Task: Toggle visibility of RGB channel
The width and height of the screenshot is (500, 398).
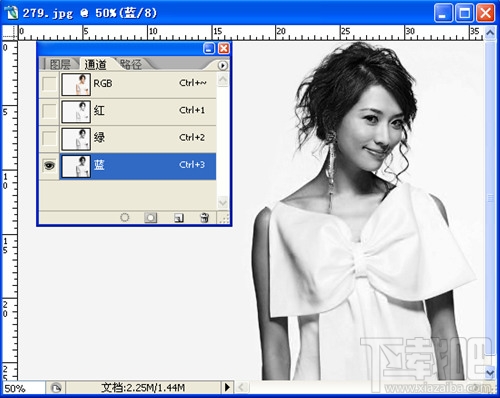Action: (49, 84)
